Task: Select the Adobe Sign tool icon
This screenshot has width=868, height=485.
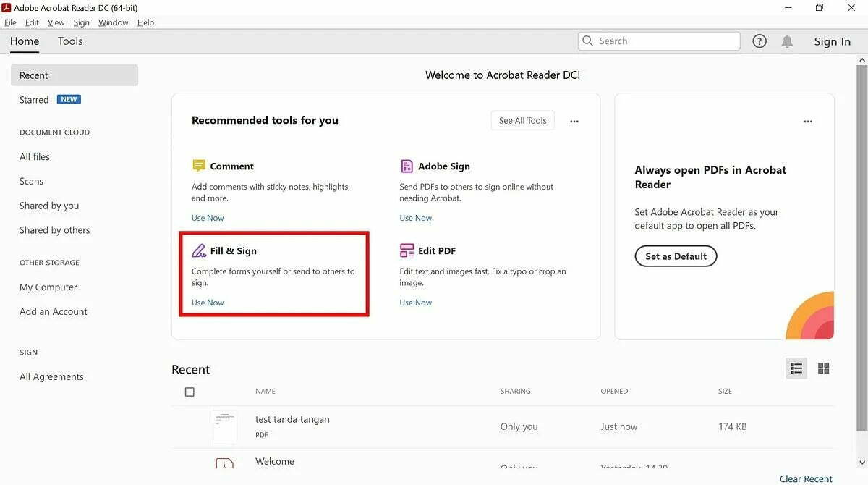Action: [x=406, y=166]
